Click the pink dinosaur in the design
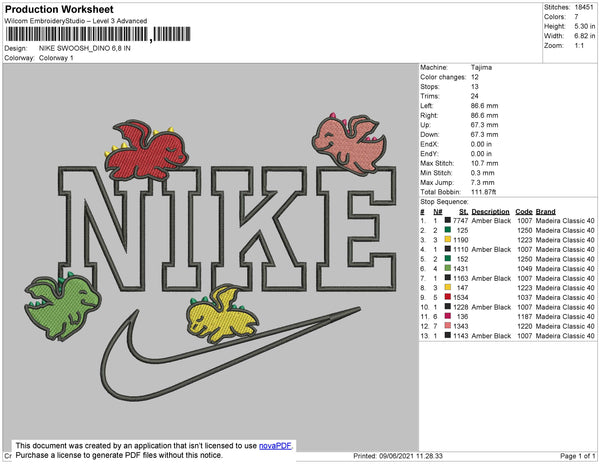 349,145
